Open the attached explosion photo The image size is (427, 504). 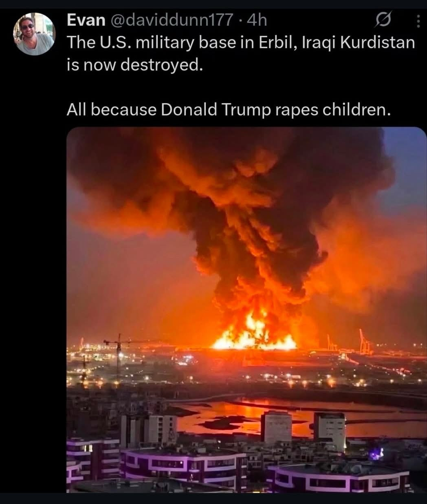point(247,310)
